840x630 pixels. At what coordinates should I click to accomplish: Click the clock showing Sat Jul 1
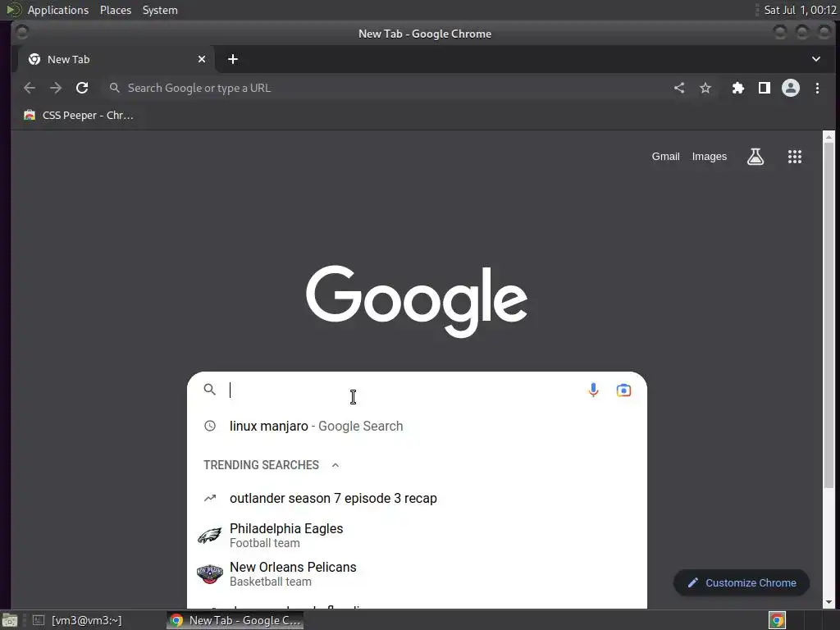[x=800, y=10]
